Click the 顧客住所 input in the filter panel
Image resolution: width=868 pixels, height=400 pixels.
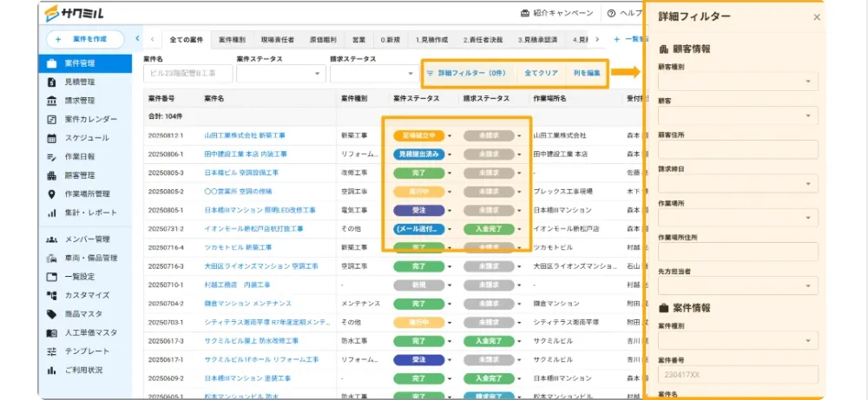click(738, 149)
